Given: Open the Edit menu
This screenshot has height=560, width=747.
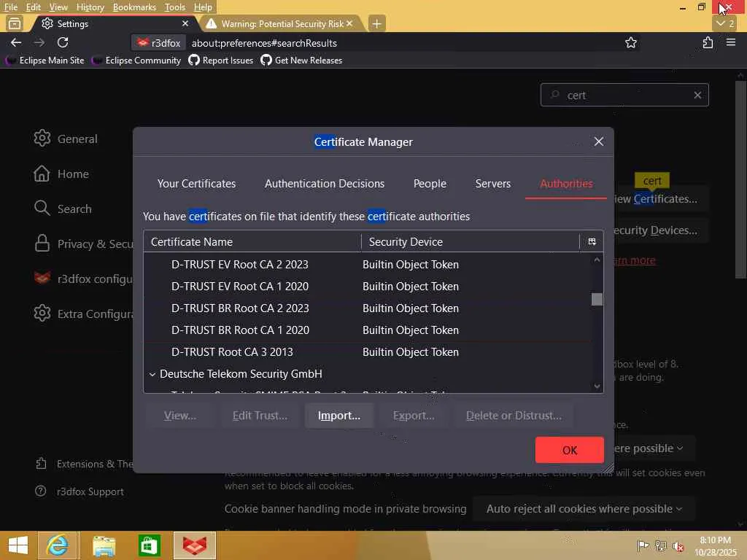Looking at the screenshot, I should coord(34,7).
